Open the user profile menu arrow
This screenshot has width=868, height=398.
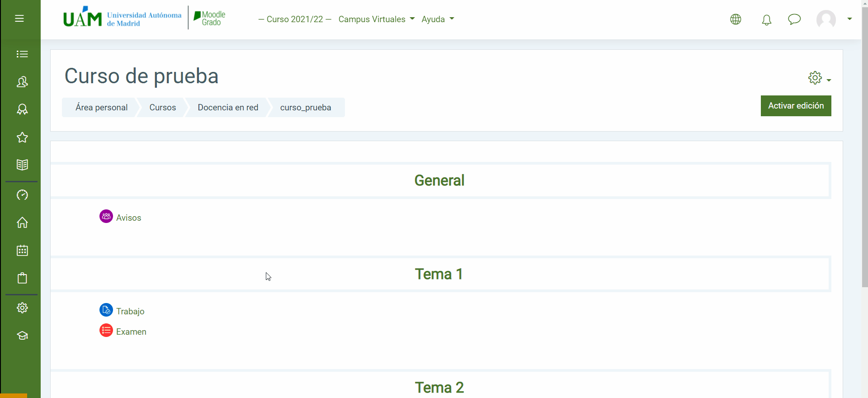pos(849,19)
